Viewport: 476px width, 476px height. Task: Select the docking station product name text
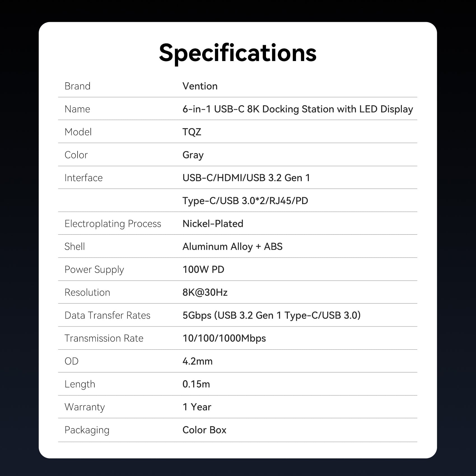tap(298, 109)
